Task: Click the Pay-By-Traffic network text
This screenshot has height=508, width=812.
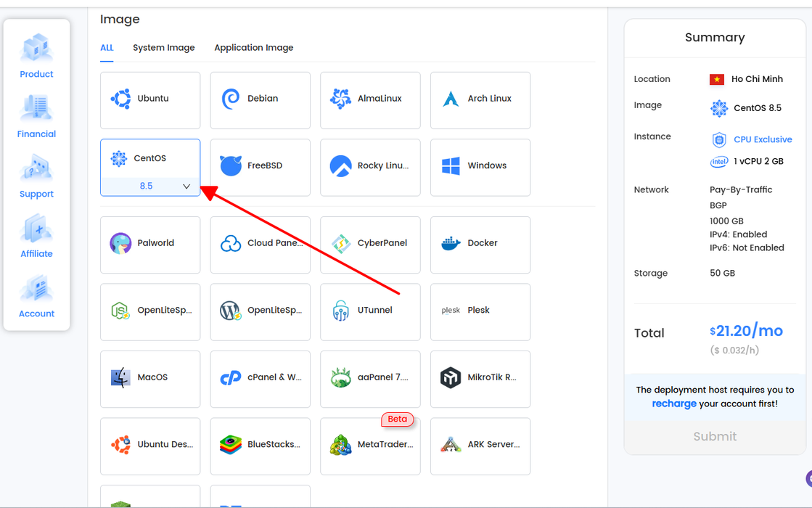Action: click(741, 189)
